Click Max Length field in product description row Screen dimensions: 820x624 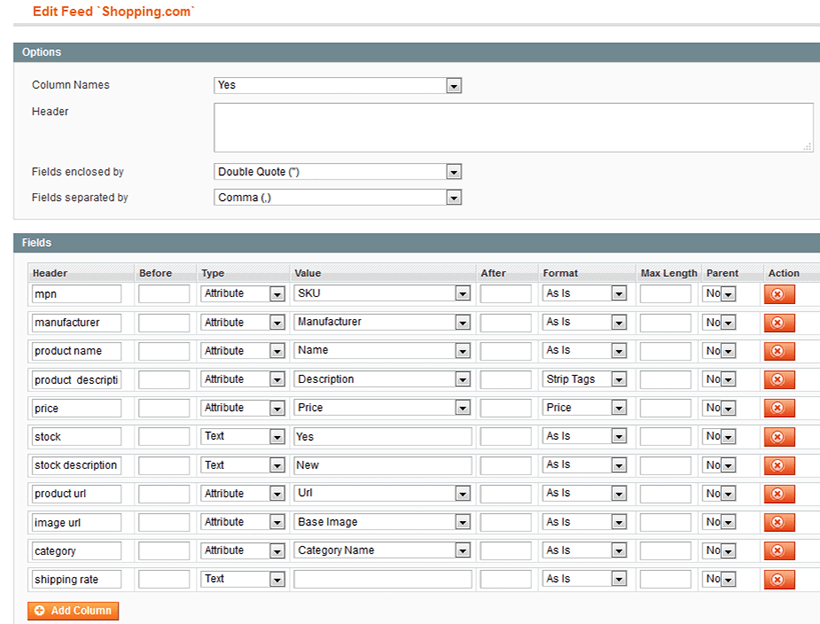[x=666, y=379]
